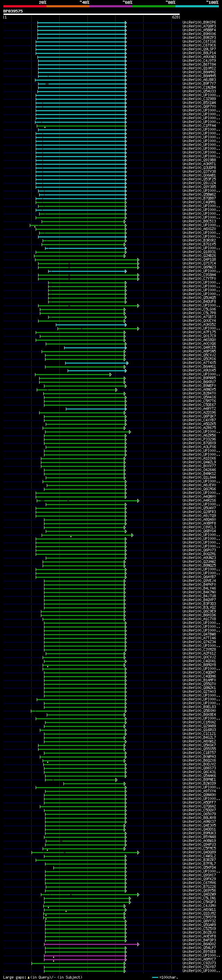Open hit UniRef100_C6TIG6
This screenshot has height=980, width=222.
click(199, 41)
